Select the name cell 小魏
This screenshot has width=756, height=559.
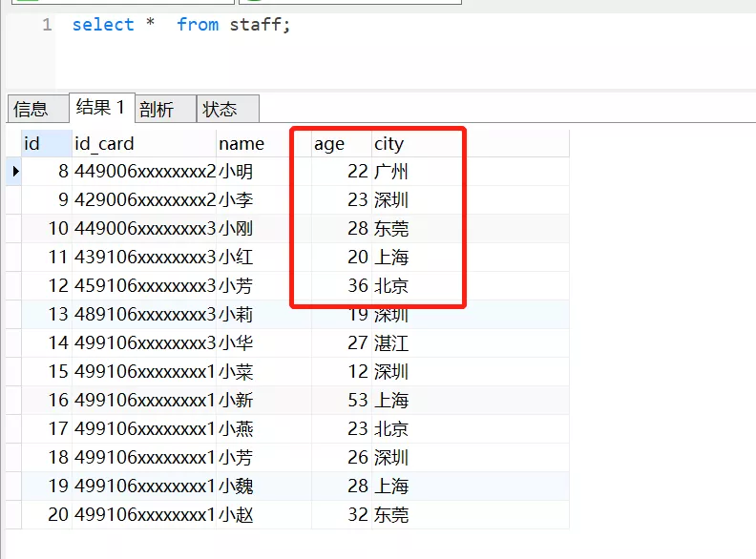[263, 486]
